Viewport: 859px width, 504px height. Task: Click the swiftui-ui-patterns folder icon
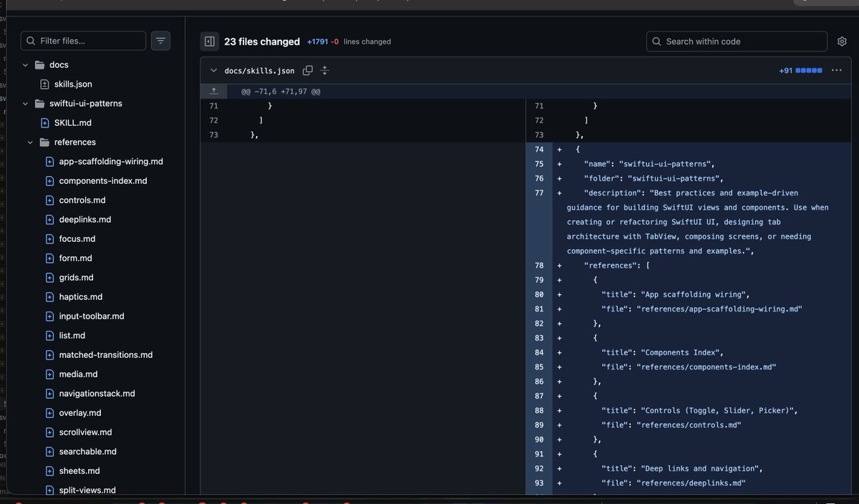tap(40, 103)
